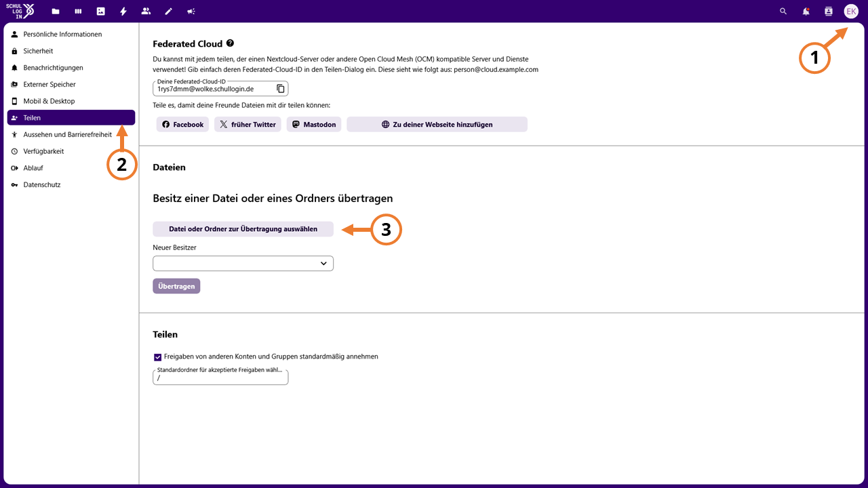Viewport: 868px width, 488px height.
Task: Open the pencil icon app in top bar
Action: click(x=169, y=12)
